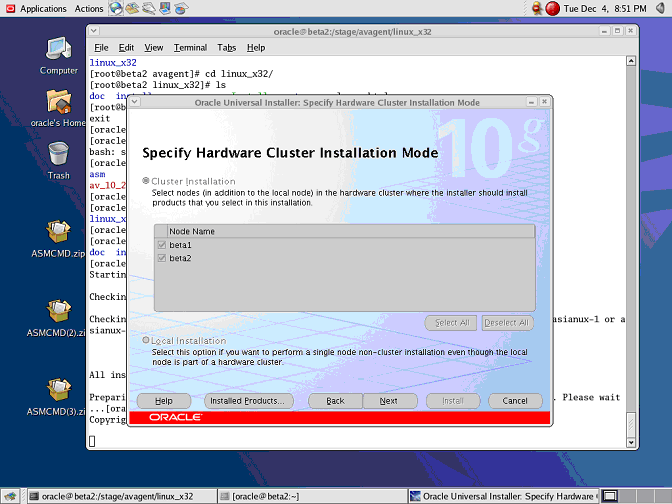Toggle the beta2 node checkbox
The height and width of the screenshot is (504, 672).
162,258
